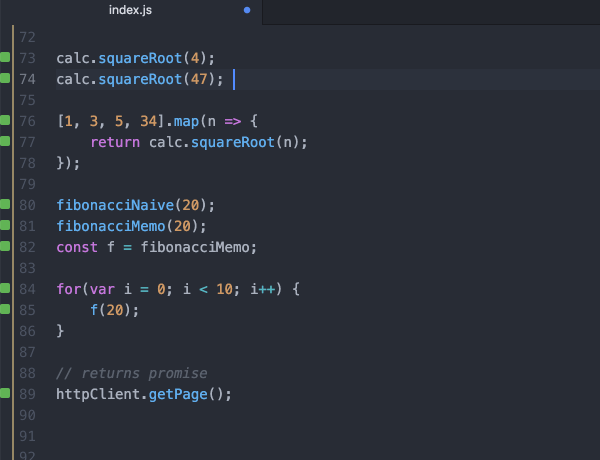Screen dimensions: 600x460
Task: Place cursor in calc.squareRoot(4) call
Action: coord(135,58)
